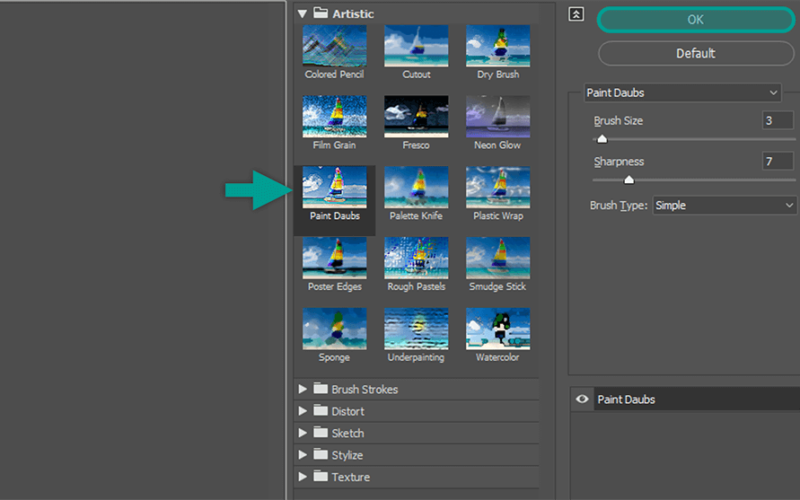The image size is (800, 500).
Task: Click the Sharpness slider handle
Action: 629,180
